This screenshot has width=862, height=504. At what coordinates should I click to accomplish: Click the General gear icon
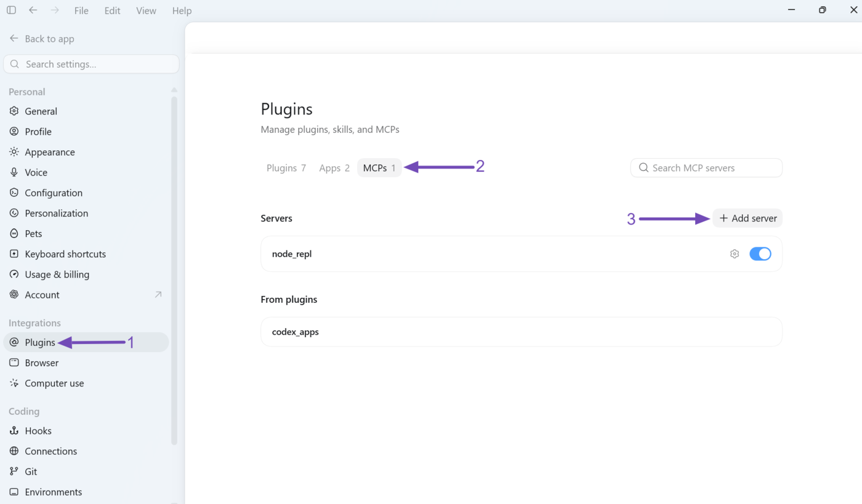click(14, 111)
